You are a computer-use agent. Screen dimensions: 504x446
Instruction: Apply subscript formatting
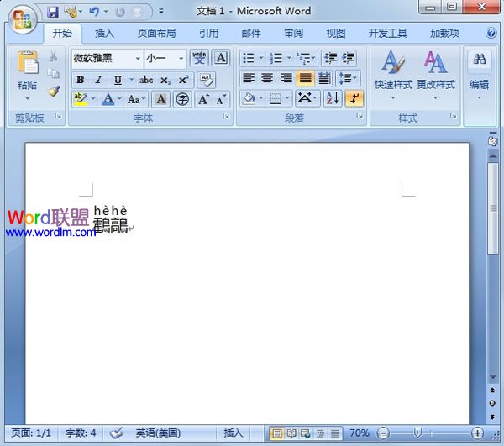165,80
